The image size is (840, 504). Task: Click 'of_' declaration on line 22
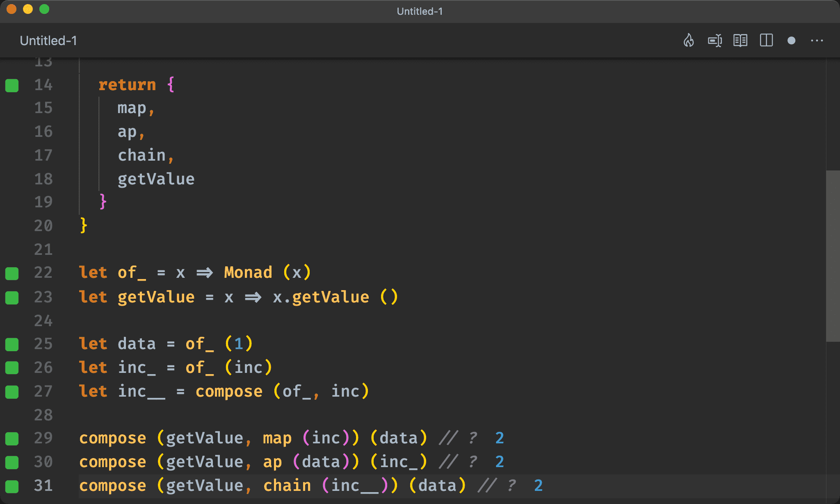[132, 272]
